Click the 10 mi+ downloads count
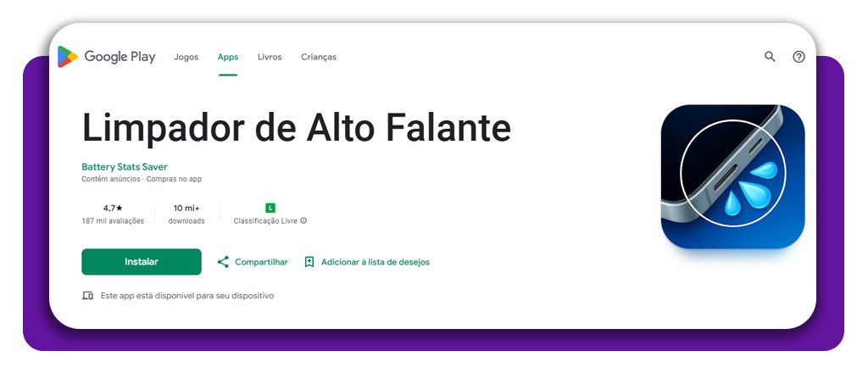868x390 pixels. (x=186, y=209)
